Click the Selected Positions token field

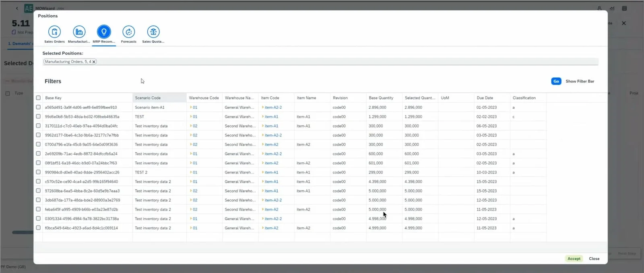pos(320,62)
